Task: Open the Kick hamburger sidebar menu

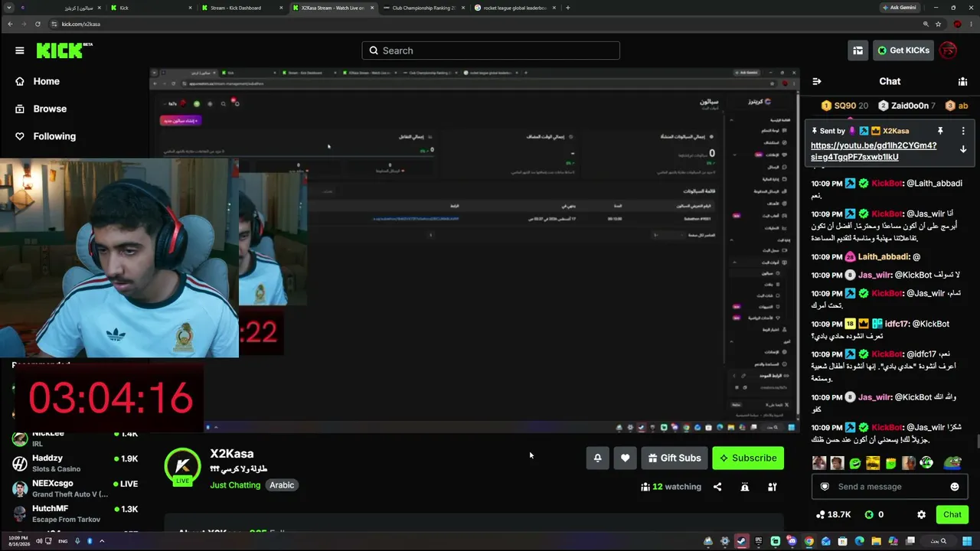Action: point(19,51)
